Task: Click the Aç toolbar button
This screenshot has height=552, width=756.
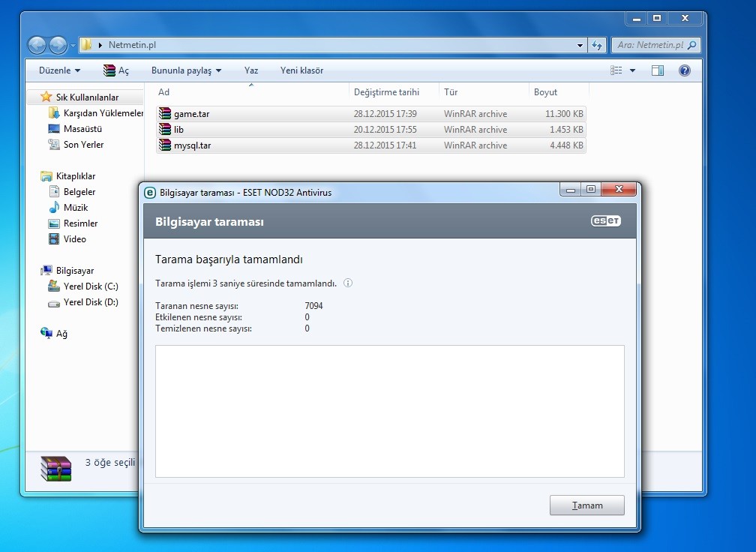Action: click(x=116, y=70)
